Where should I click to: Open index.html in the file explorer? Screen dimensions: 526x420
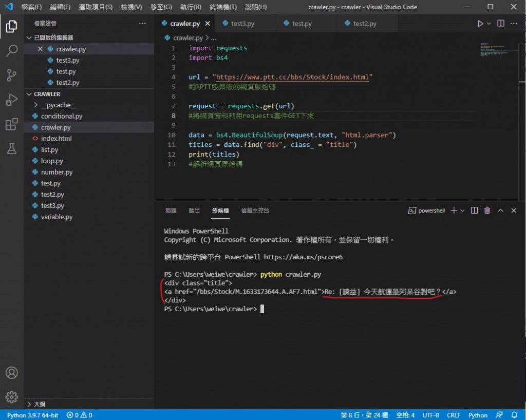[56, 139]
